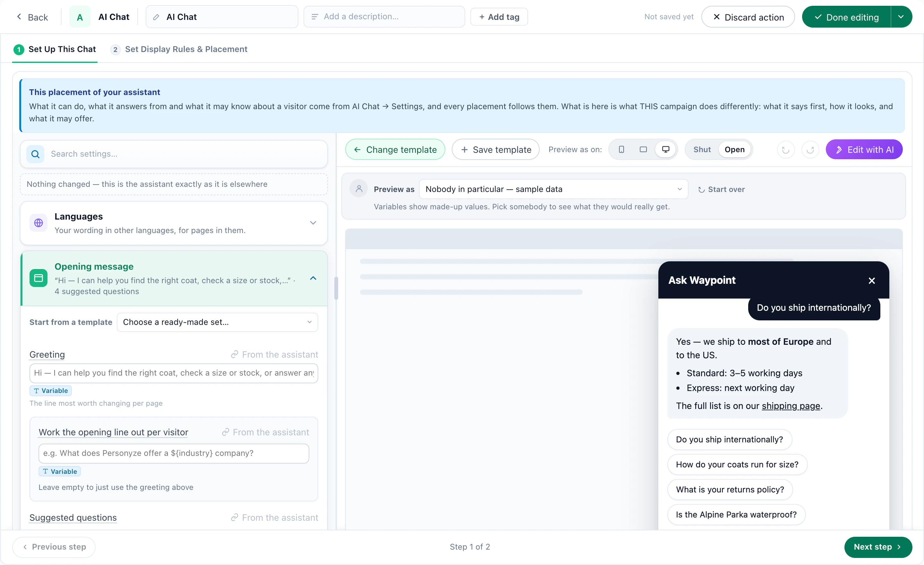Click the Search settings input field
924x565 pixels.
point(174,154)
